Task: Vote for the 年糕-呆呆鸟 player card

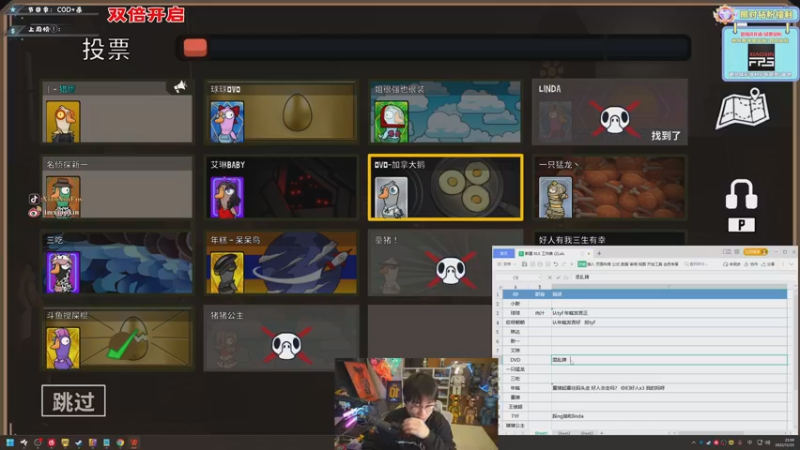Action: [x=281, y=263]
